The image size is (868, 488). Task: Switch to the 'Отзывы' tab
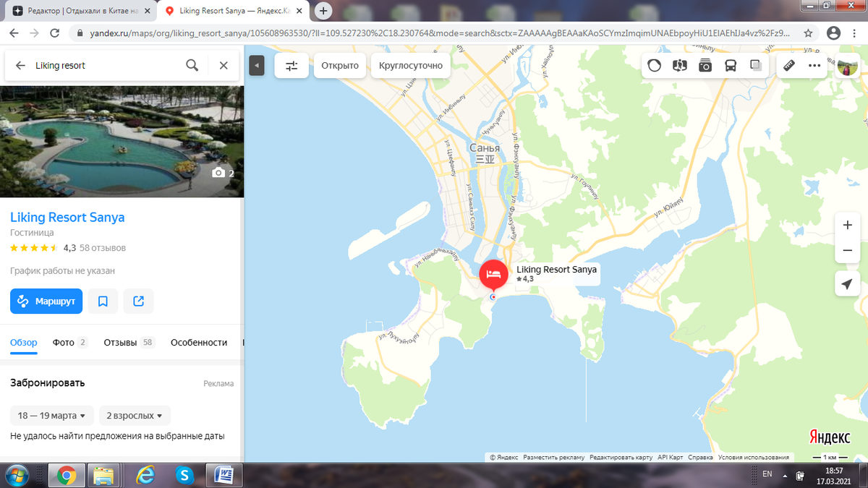point(129,343)
